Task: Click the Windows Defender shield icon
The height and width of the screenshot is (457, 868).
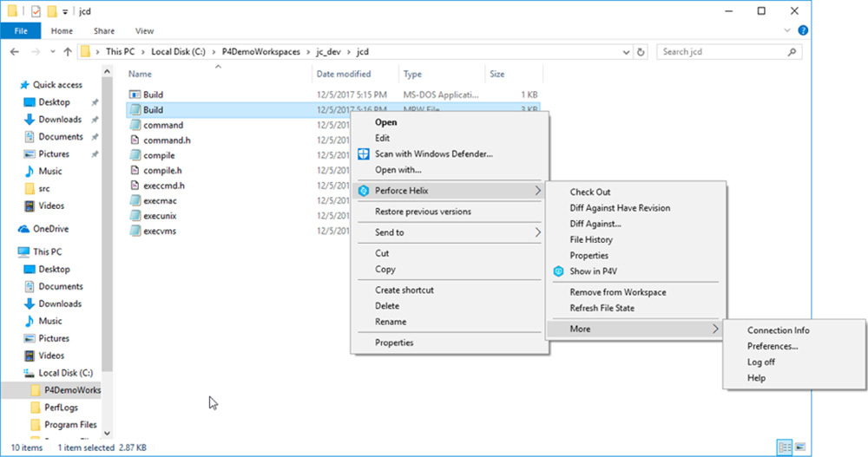Action: (365, 154)
